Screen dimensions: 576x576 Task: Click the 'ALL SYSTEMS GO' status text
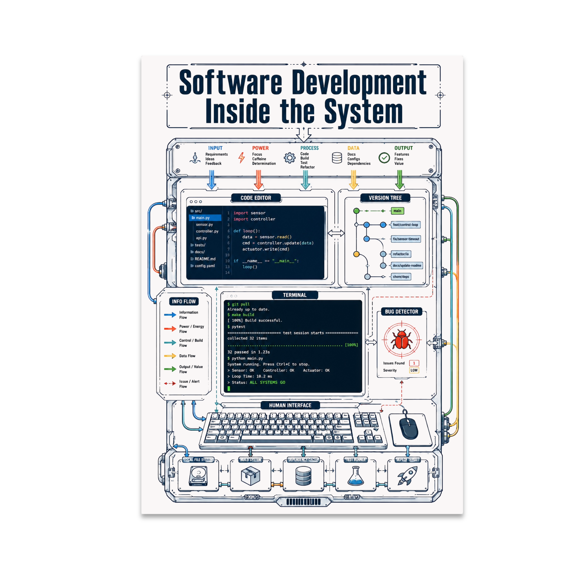click(267, 382)
